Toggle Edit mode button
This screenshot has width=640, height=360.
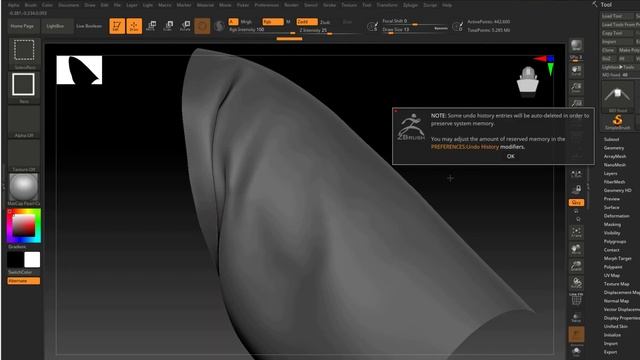[117, 26]
